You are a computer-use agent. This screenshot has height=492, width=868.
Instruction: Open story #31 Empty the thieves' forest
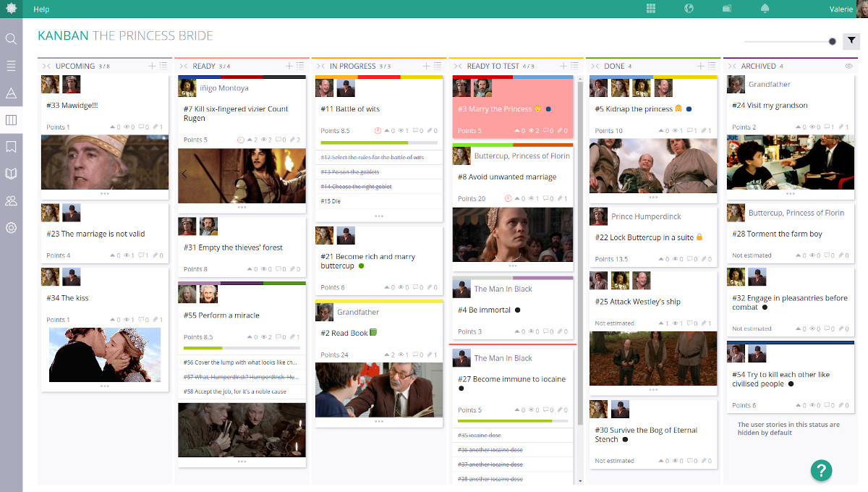[x=233, y=247]
